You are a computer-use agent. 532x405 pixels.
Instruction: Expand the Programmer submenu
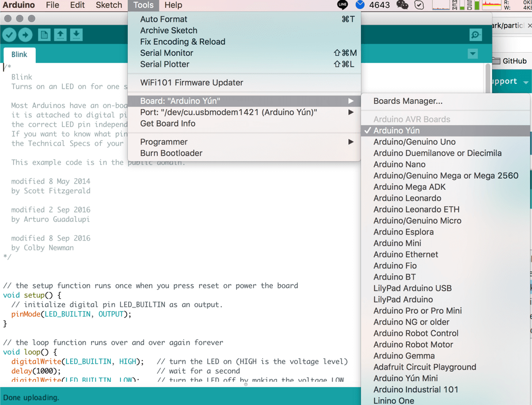click(244, 142)
